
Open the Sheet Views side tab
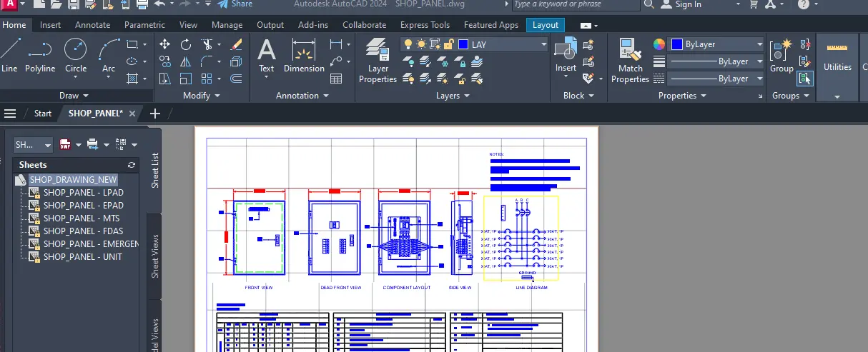coord(155,256)
